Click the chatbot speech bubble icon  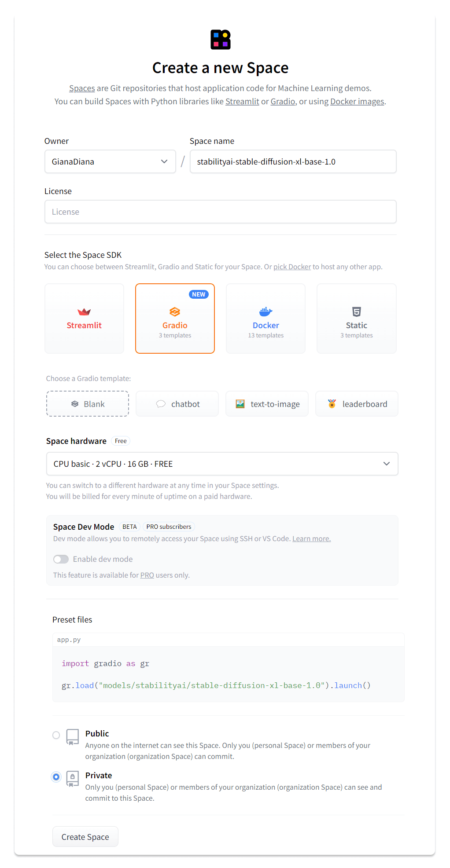(x=161, y=404)
